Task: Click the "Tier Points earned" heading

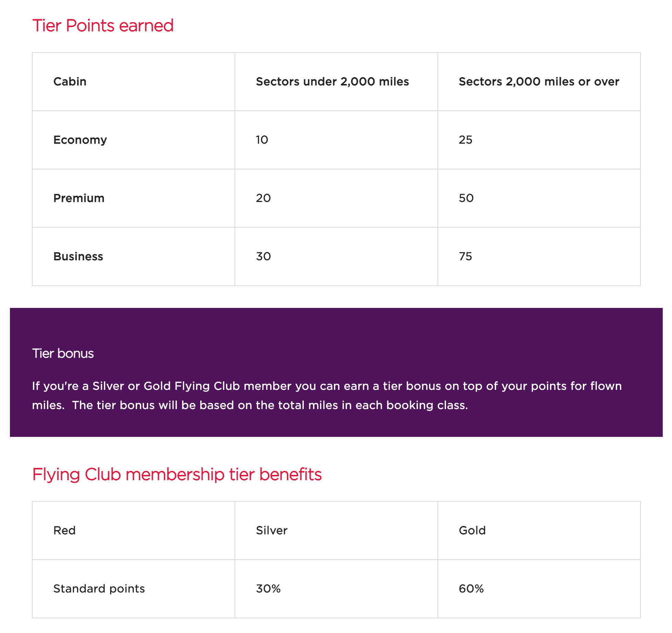Action: [103, 26]
